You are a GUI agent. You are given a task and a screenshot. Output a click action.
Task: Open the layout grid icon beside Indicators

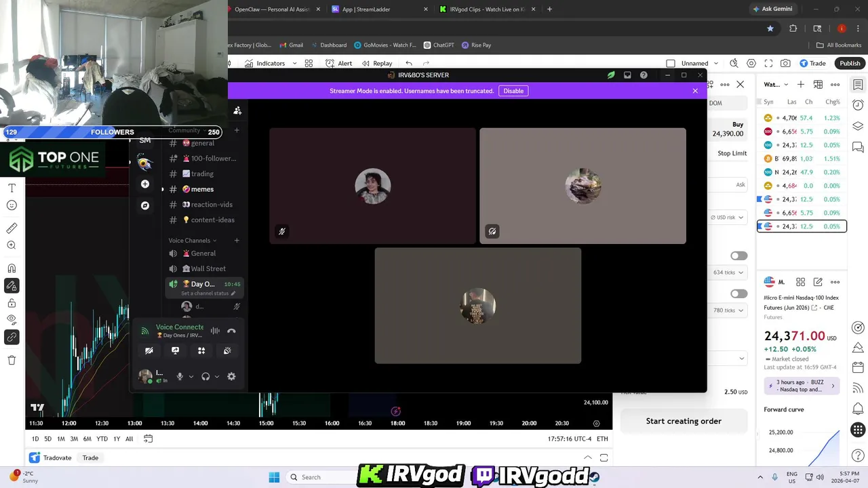(309, 63)
